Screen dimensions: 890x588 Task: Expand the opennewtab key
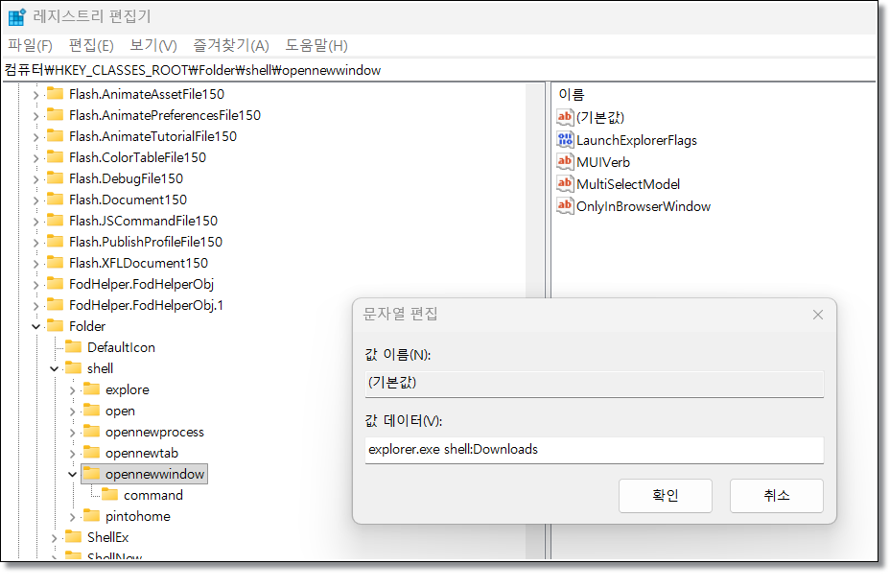72,454
